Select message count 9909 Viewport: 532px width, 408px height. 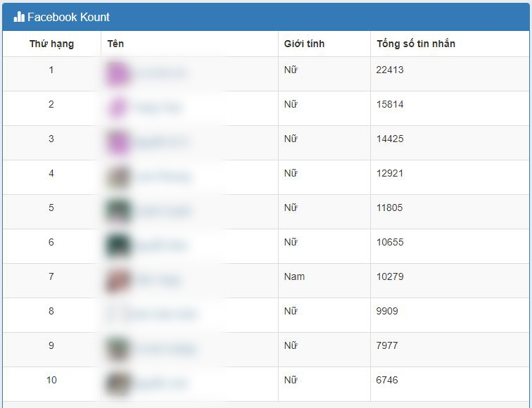(387, 311)
